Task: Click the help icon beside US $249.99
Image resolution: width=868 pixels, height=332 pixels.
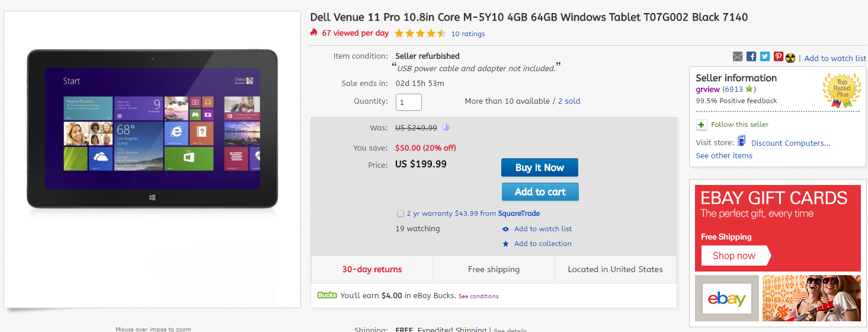Action: [x=446, y=127]
